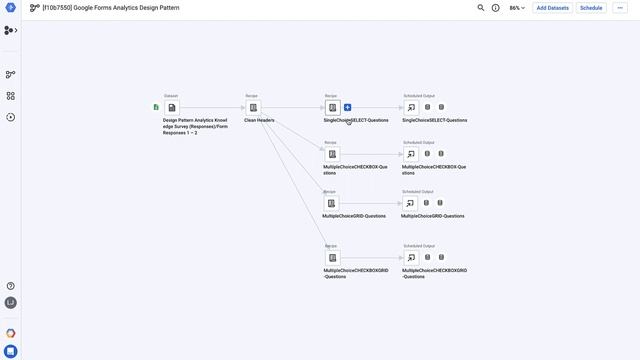Image resolution: width=640 pixels, height=360 pixels.
Task: Select the Design Pattern Analytics dataset node
Action: 172,108
